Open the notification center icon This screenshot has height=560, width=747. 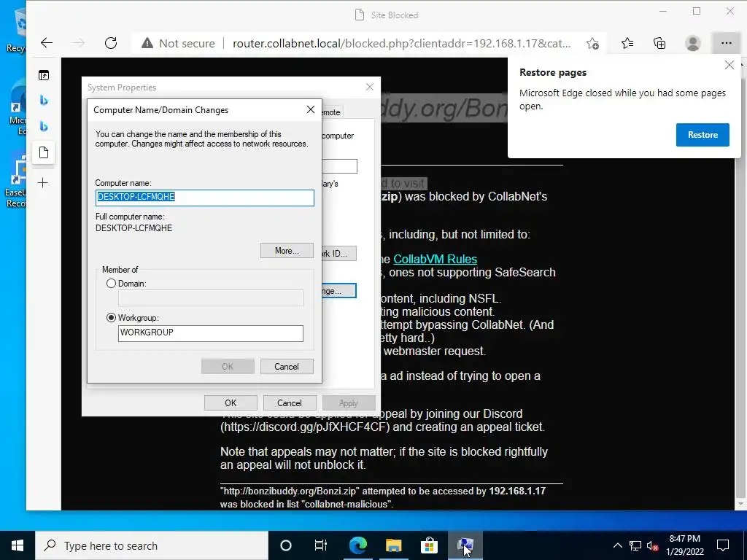(x=723, y=545)
